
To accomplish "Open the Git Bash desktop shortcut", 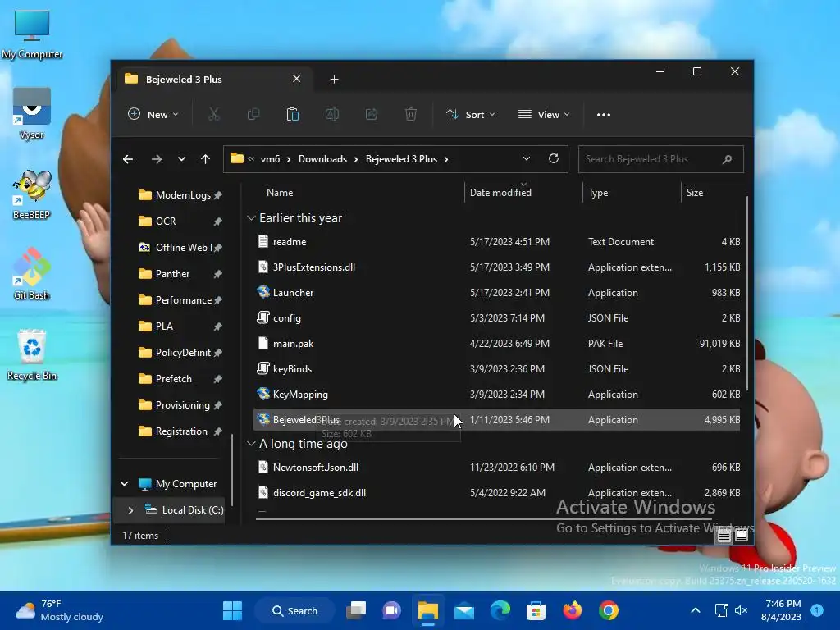I will (32, 274).
